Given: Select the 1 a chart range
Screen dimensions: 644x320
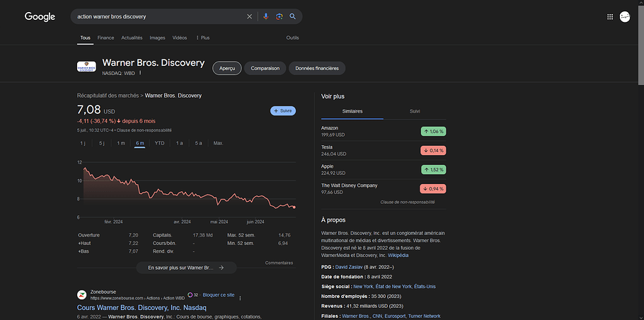Looking at the screenshot, I should [179, 143].
